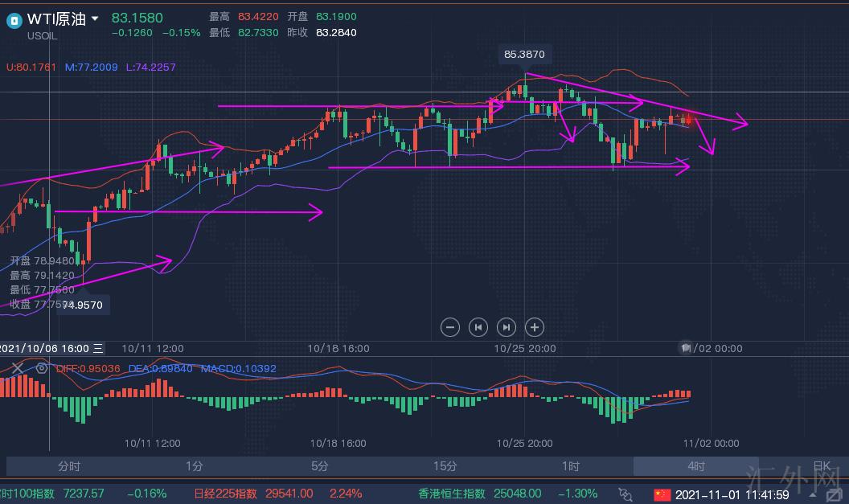Zoom out chart with minus button
This screenshot has width=849, height=504.
450,326
